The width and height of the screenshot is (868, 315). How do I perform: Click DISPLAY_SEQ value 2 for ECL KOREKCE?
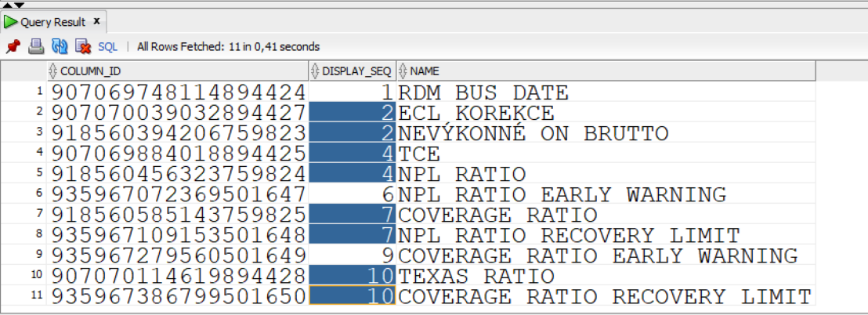(352, 112)
